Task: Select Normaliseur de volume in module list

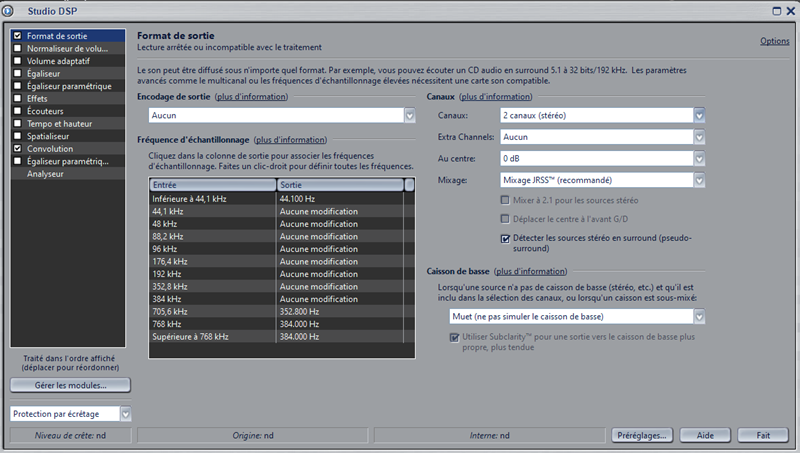Action: click(67, 48)
